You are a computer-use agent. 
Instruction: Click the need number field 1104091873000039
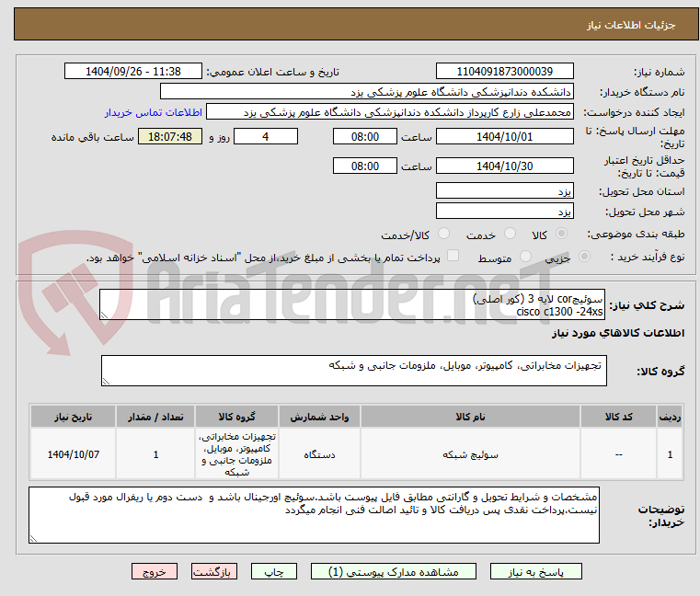tap(505, 72)
